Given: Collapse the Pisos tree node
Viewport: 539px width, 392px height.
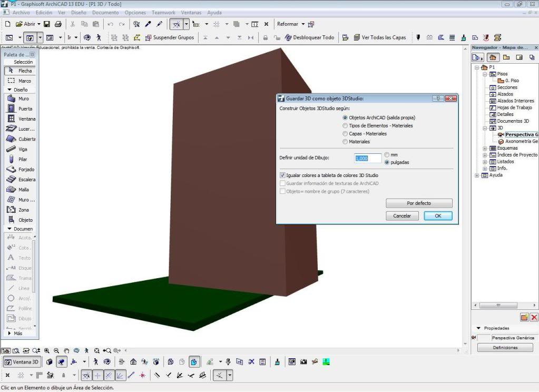Looking at the screenshot, I should click(x=485, y=74).
